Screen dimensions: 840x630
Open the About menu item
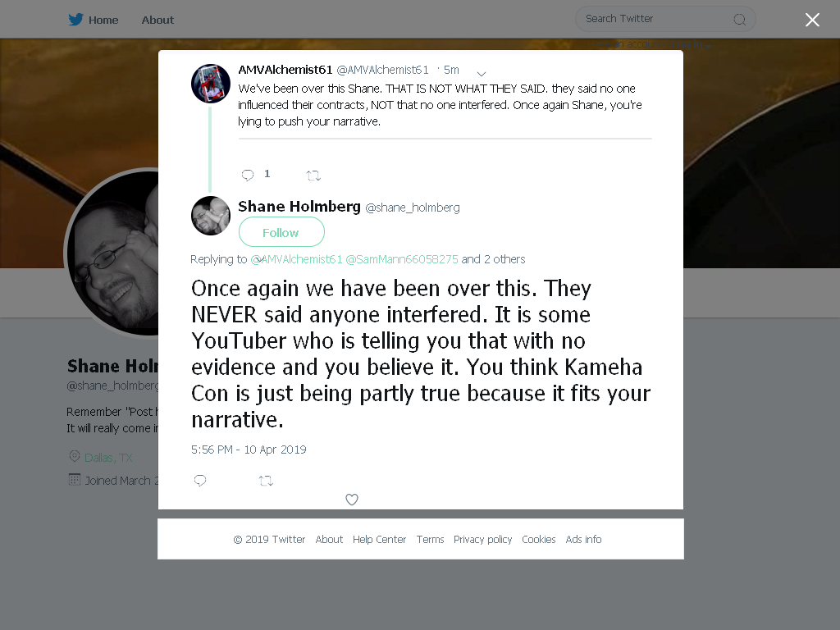pyautogui.click(x=157, y=21)
